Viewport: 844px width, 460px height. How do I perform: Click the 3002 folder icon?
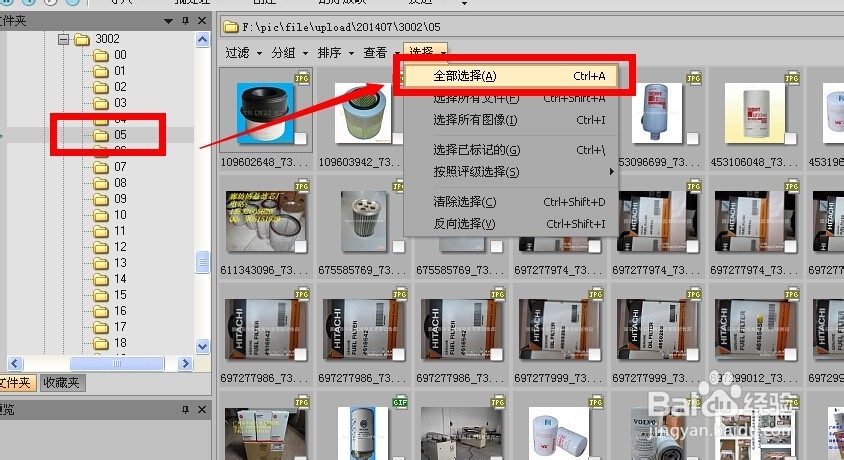coord(82,39)
